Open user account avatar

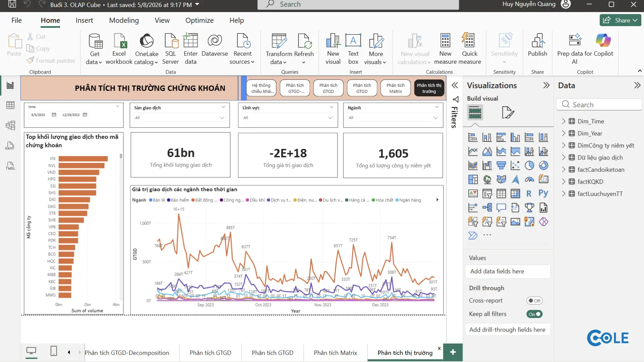pos(566,4)
